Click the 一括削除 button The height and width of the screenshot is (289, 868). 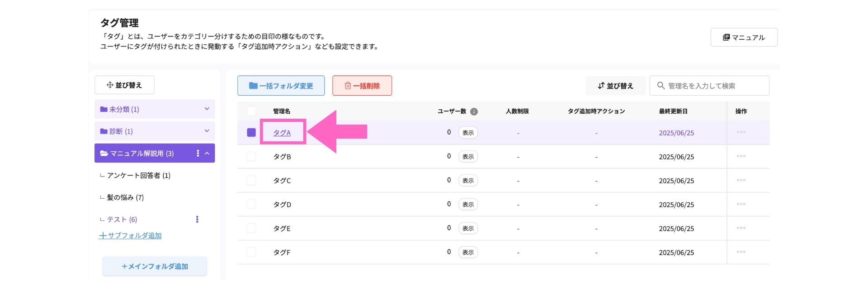pos(362,86)
